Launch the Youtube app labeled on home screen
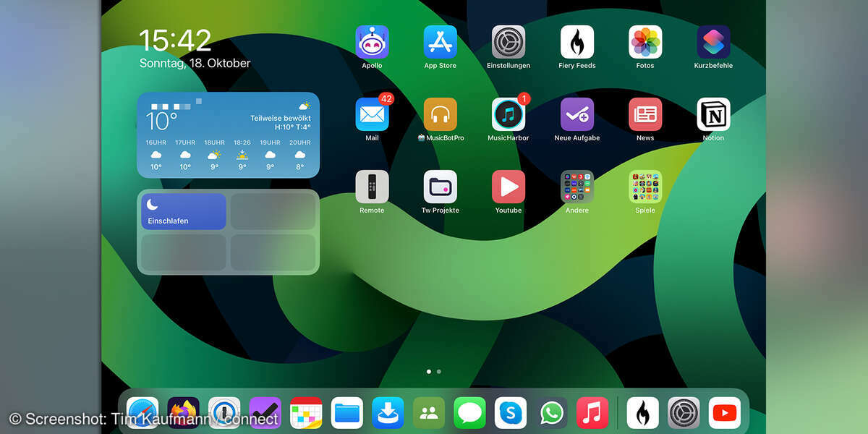Viewport: 868px width, 434px height. 509,187
